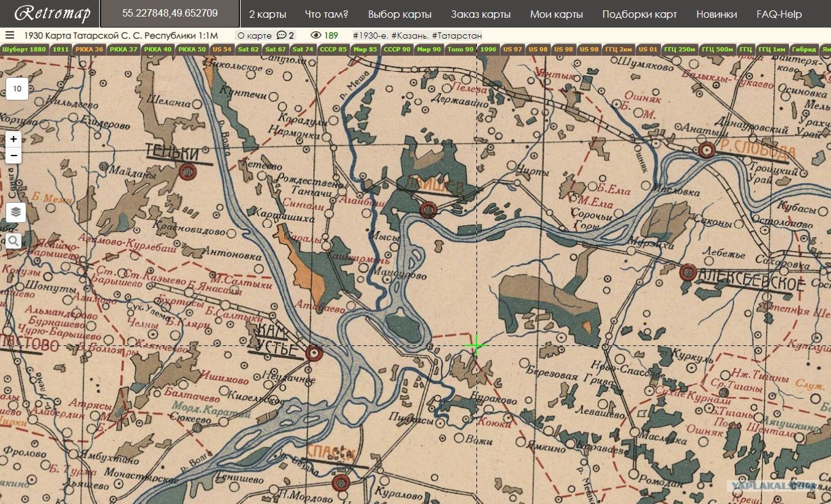Viewport: 831px width, 504px height.
Task: Open the "1996" map tab
Action: pos(489,49)
